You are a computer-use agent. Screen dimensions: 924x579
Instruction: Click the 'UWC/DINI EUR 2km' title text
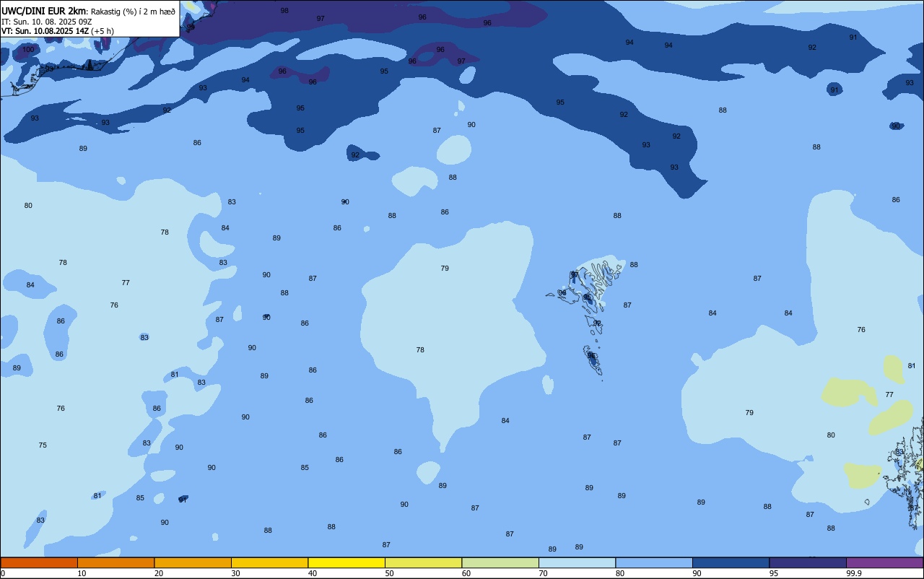point(43,11)
